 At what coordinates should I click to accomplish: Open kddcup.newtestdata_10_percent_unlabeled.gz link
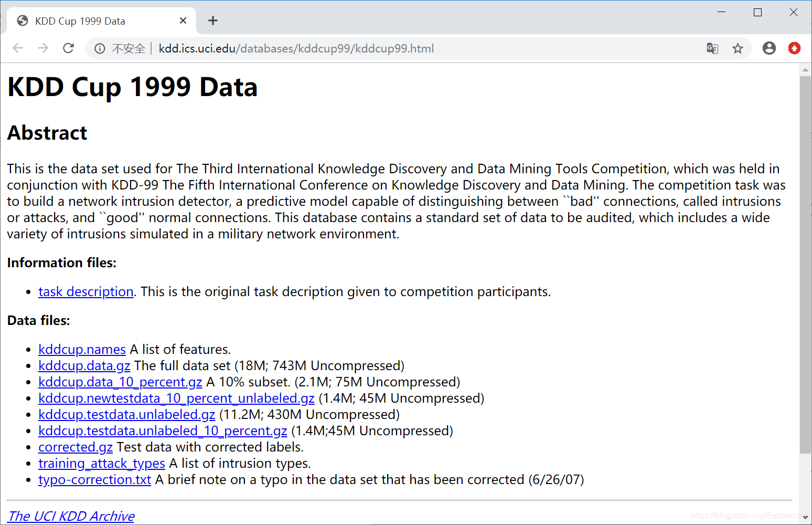point(176,398)
